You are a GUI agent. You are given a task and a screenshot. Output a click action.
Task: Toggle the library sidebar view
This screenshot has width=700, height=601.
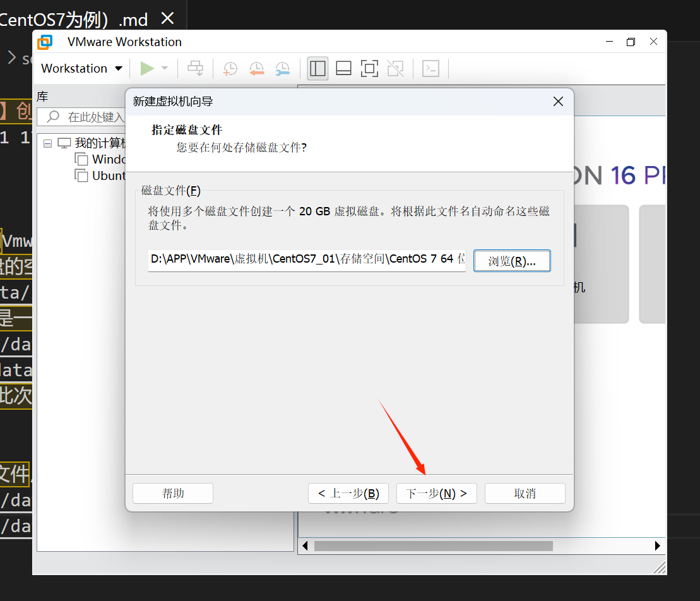click(x=317, y=68)
